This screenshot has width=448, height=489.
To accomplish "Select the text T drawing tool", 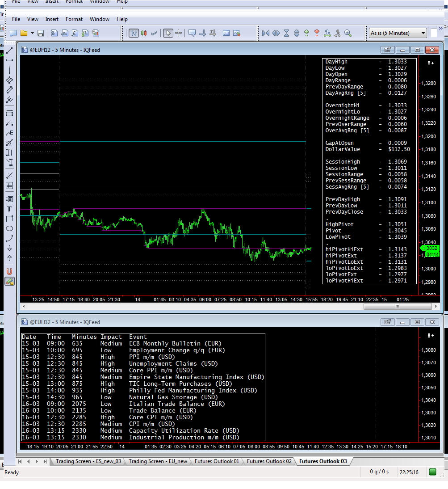I will 9,209.
